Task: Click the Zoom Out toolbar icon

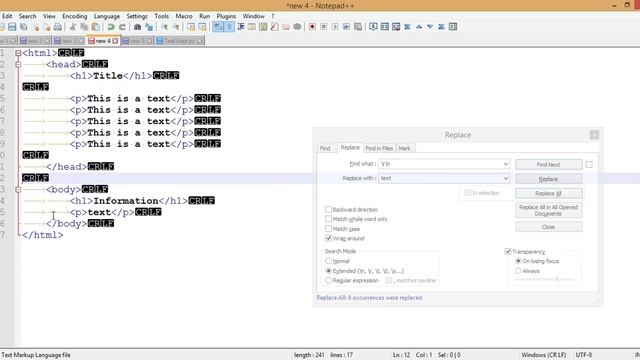Action: coord(176,27)
